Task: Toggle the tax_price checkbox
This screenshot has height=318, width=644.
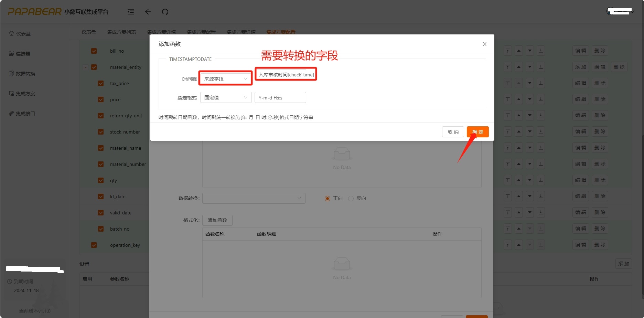Action: pos(101,83)
